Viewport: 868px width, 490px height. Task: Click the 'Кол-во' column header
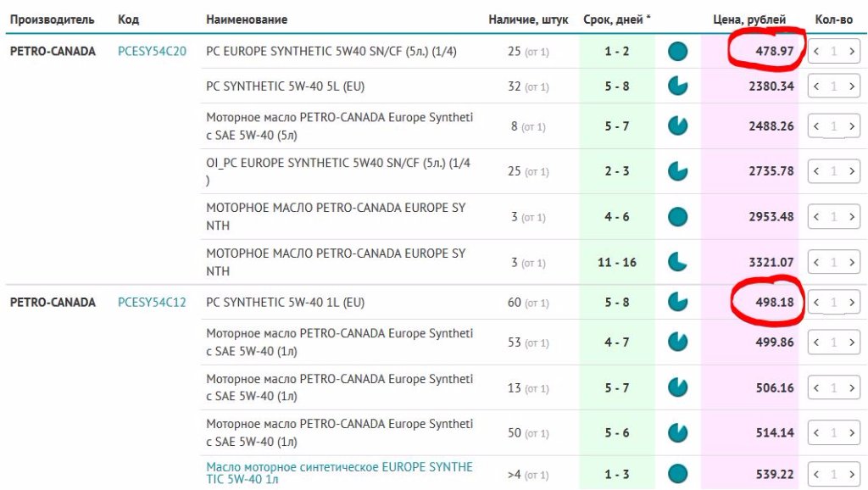click(x=834, y=19)
